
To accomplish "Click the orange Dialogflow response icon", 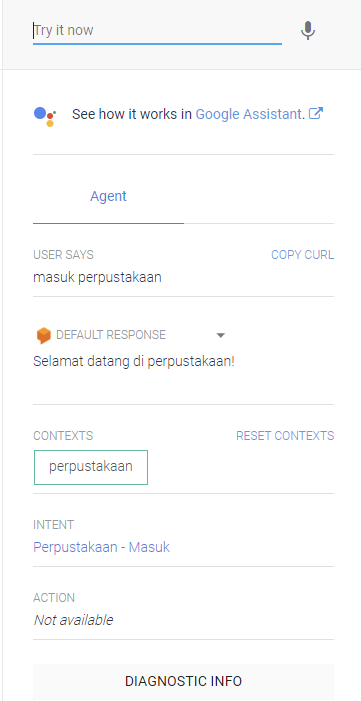I will click(43, 335).
